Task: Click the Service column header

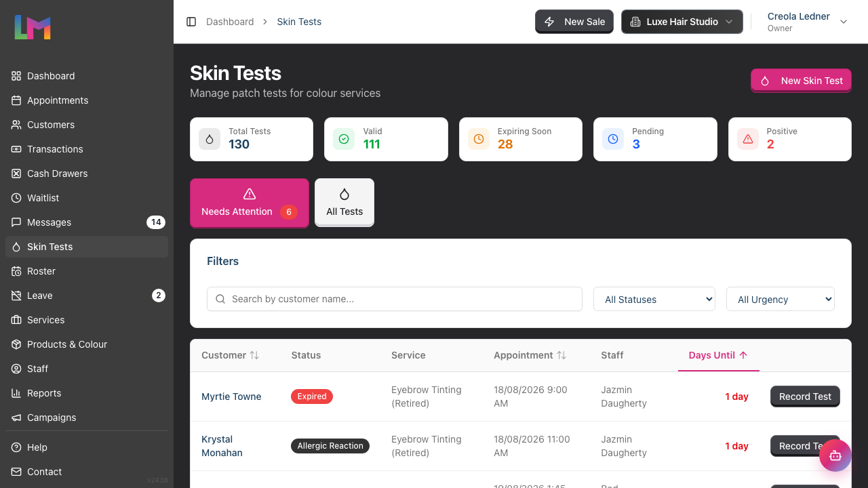Action: (x=408, y=355)
